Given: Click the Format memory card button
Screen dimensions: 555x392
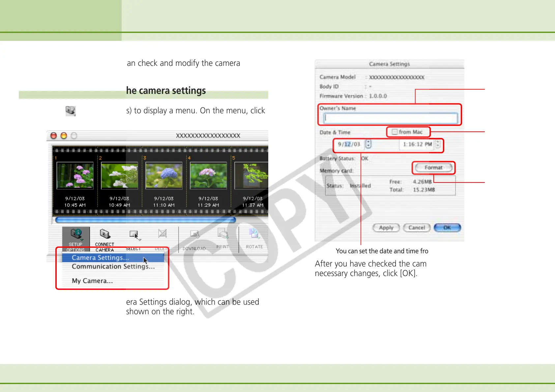Looking at the screenshot, I should point(433,168).
